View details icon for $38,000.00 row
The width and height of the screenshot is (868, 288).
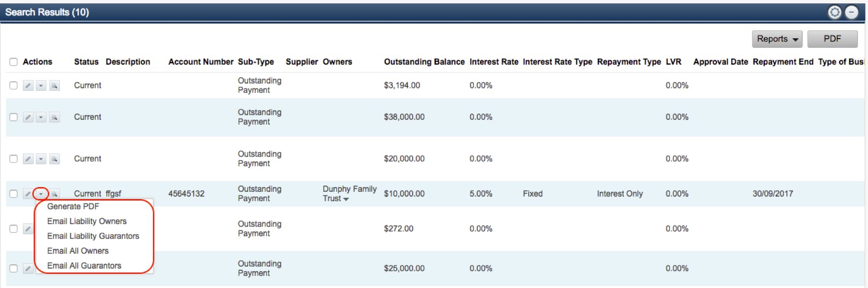tap(55, 117)
